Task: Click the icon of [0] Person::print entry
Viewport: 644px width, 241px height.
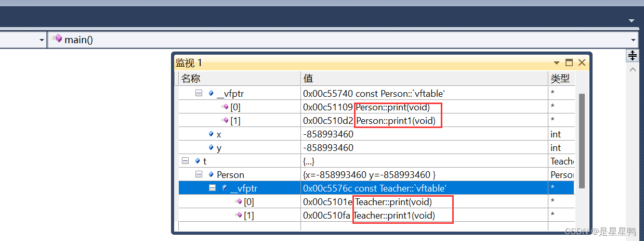Action: (225, 107)
